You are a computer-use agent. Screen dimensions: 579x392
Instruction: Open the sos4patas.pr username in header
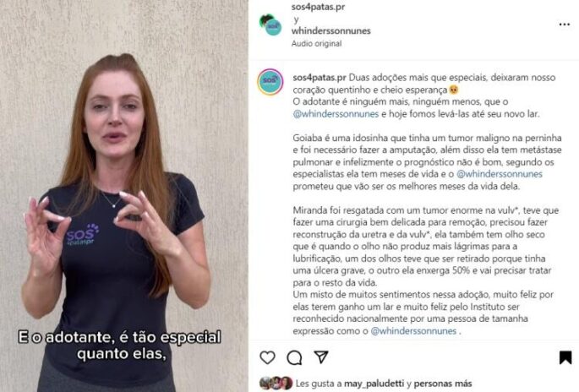[x=318, y=7]
